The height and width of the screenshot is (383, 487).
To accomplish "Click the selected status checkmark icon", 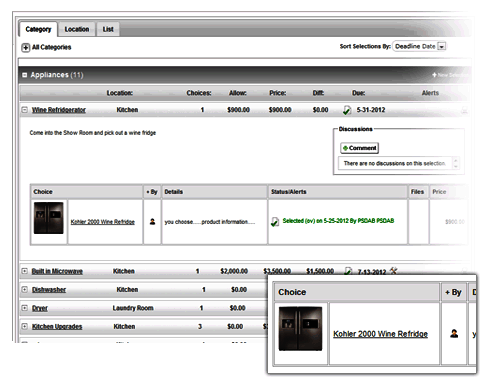I will click(275, 221).
